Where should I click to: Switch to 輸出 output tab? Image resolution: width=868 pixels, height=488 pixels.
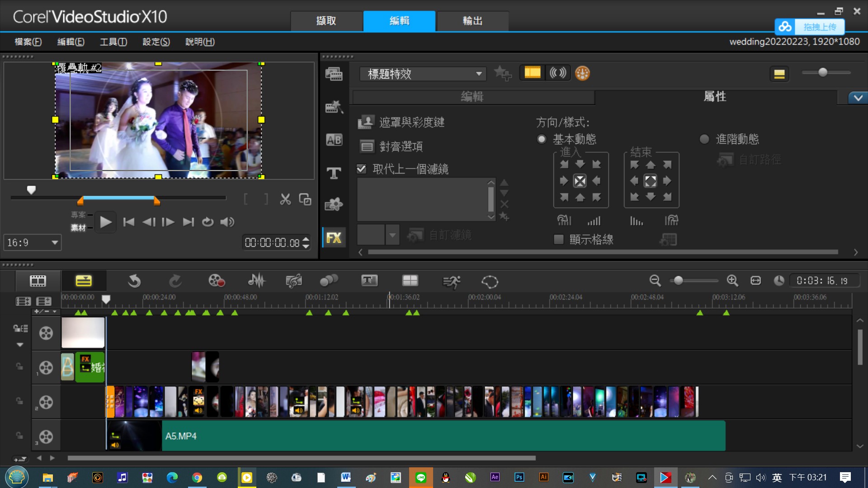[x=472, y=21]
